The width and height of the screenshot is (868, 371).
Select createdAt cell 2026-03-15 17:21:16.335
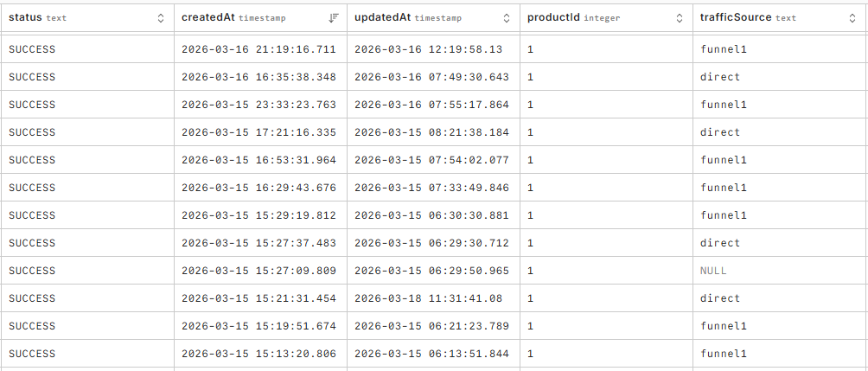(258, 132)
